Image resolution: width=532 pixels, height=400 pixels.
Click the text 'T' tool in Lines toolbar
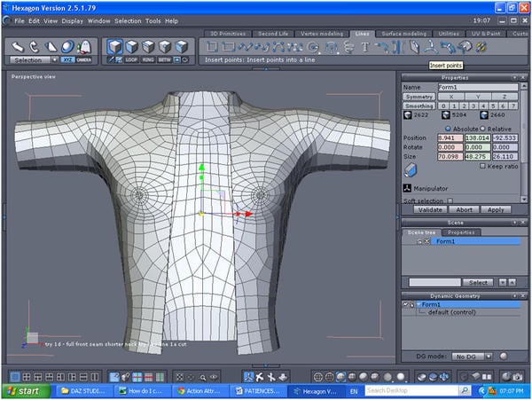[x=364, y=46]
